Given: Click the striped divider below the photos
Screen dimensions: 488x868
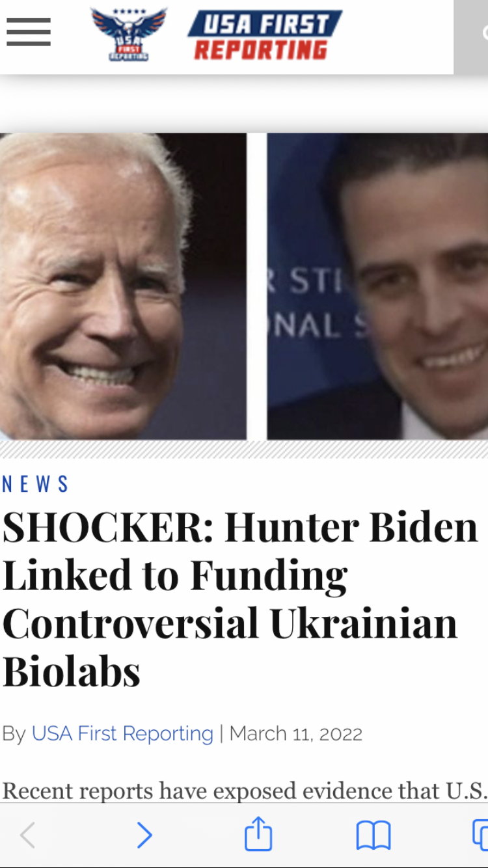Looking at the screenshot, I should click(244, 449).
